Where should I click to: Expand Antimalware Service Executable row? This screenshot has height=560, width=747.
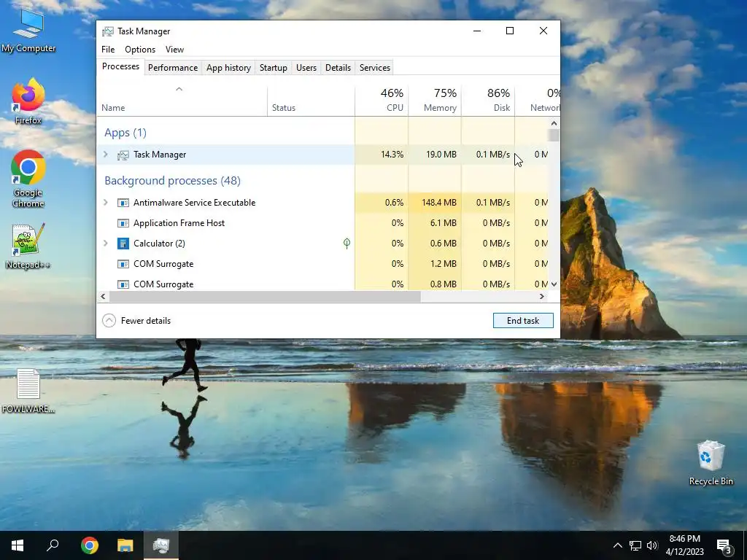106,203
